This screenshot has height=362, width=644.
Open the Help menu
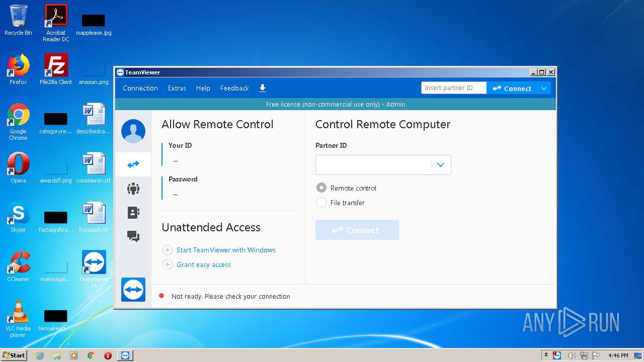pos(203,88)
